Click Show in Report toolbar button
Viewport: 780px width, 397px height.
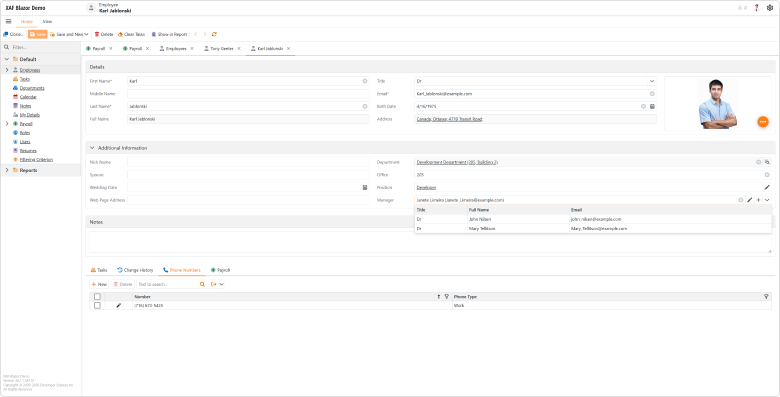click(169, 34)
